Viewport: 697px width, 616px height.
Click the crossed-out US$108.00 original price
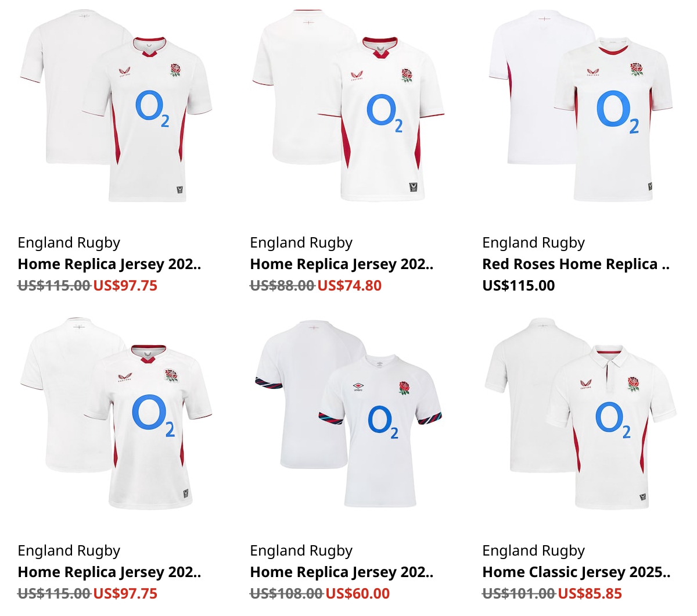click(x=286, y=594)
